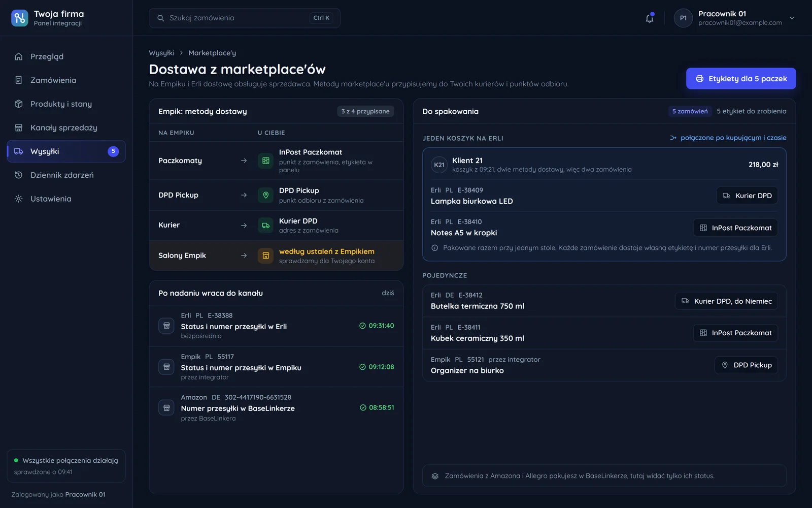This screenshot has width=812, height=508.
Task: Click the 5 zamówień badge
Action: pos(690,111)
